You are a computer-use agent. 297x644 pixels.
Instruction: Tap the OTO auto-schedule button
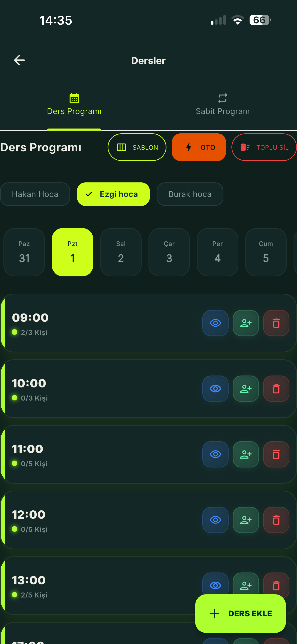[199, 147]
